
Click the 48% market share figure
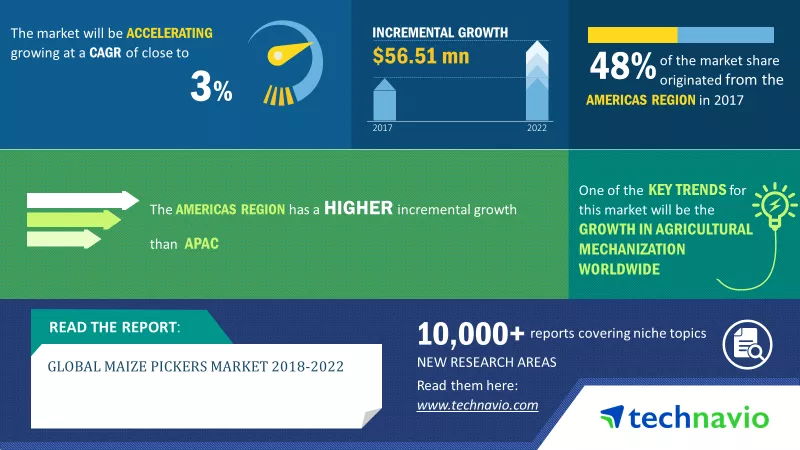[622, 68]
